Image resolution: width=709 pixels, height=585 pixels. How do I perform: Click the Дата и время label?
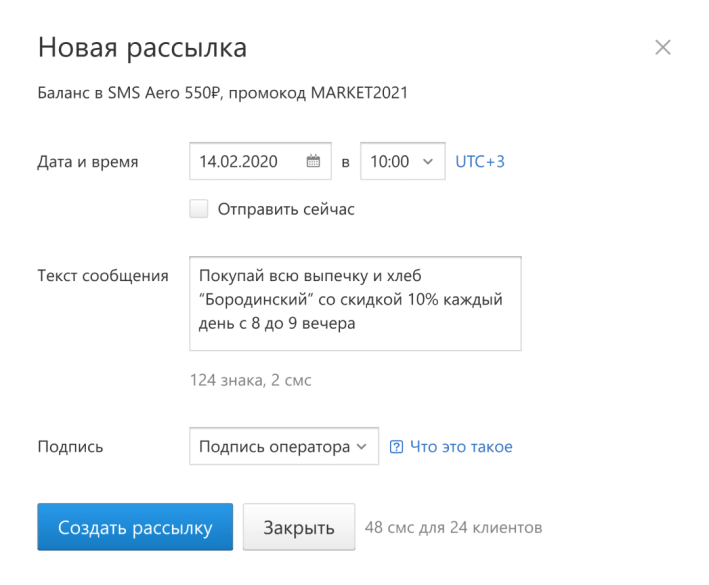point(88,161)
